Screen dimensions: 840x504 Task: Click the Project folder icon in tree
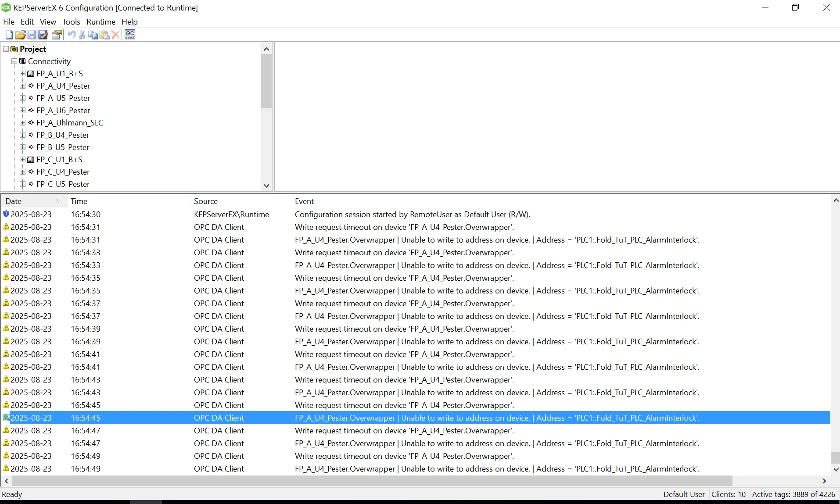pos(14,49)
